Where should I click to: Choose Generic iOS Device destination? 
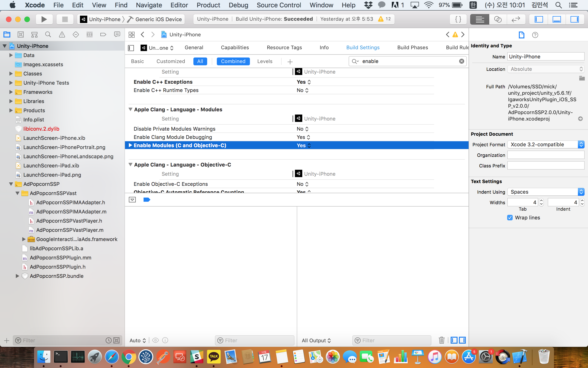point(155,19)
